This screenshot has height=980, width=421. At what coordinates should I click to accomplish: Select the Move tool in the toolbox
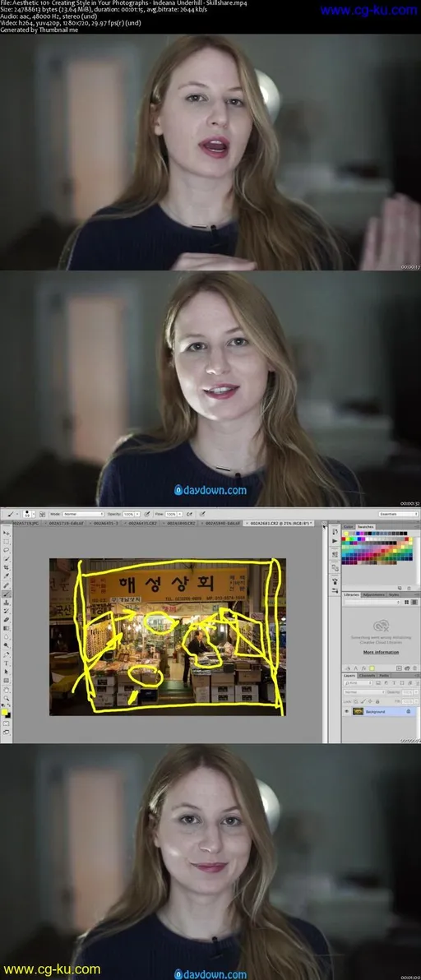[7, 533]
